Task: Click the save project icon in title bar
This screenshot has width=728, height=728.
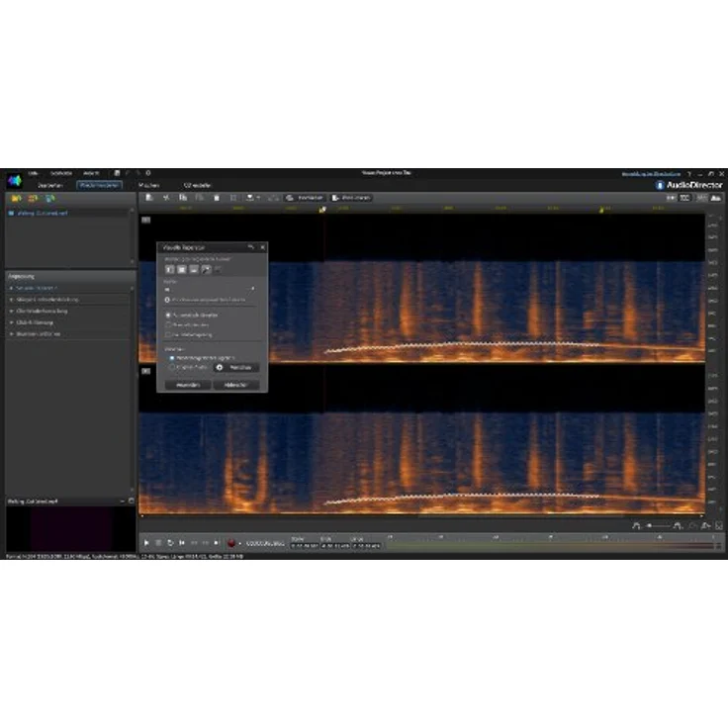Action: (x=117, y=173)
